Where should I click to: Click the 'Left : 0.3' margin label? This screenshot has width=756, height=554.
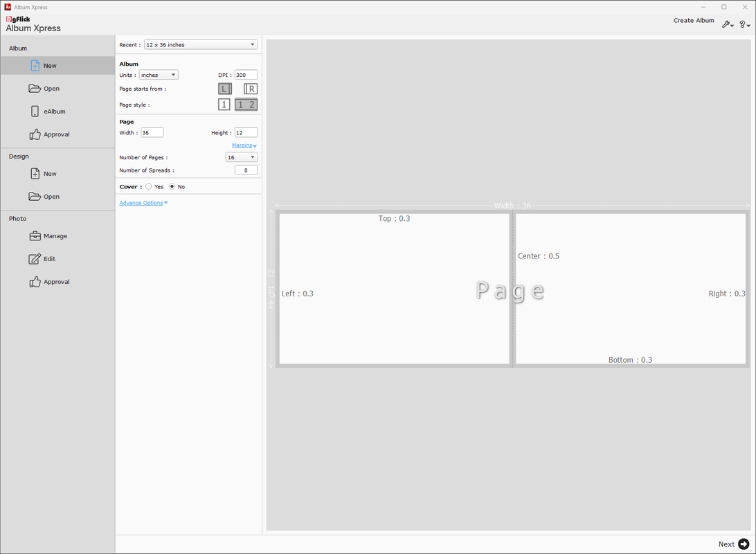pos(298,294)
